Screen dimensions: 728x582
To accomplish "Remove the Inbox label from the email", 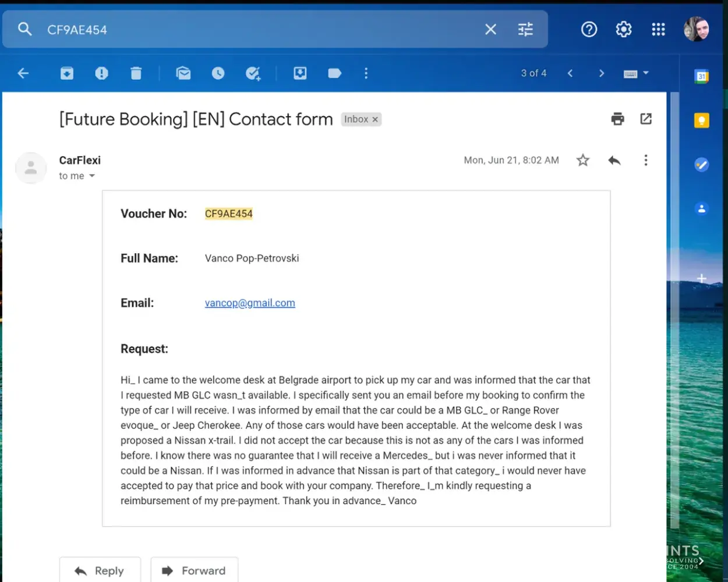I will pos(375,120).
